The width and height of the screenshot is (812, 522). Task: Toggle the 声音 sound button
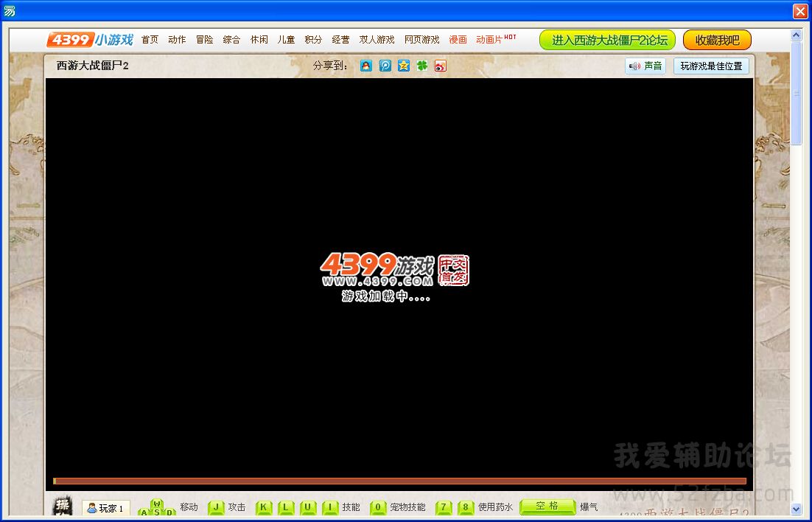tap(645, 66)
